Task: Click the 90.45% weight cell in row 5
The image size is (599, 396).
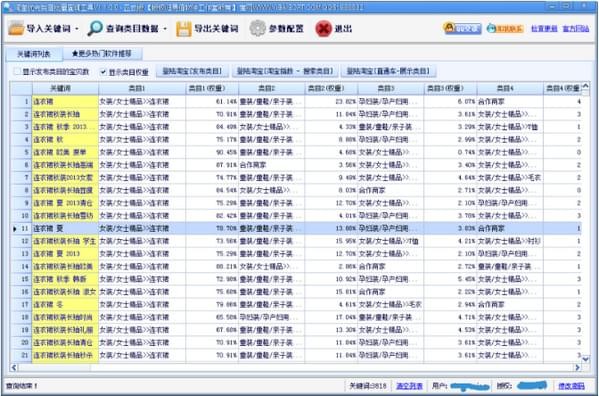Action: pyautogui.click(x=212, y=152)
